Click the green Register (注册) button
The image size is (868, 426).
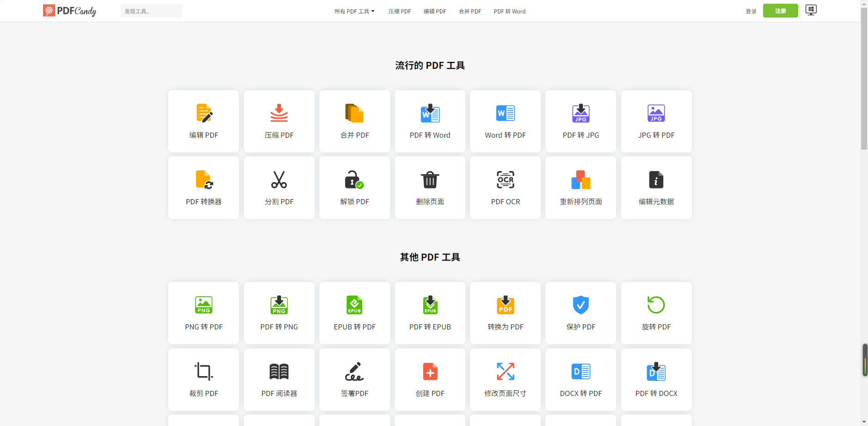pos(780,11)
